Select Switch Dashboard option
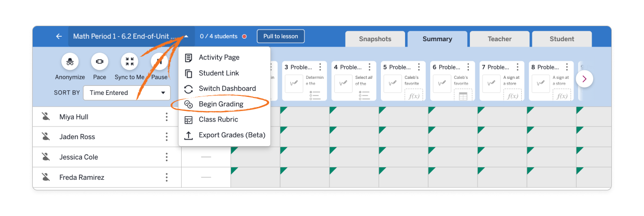The image size is (644, 216). [x=227, y=88]
